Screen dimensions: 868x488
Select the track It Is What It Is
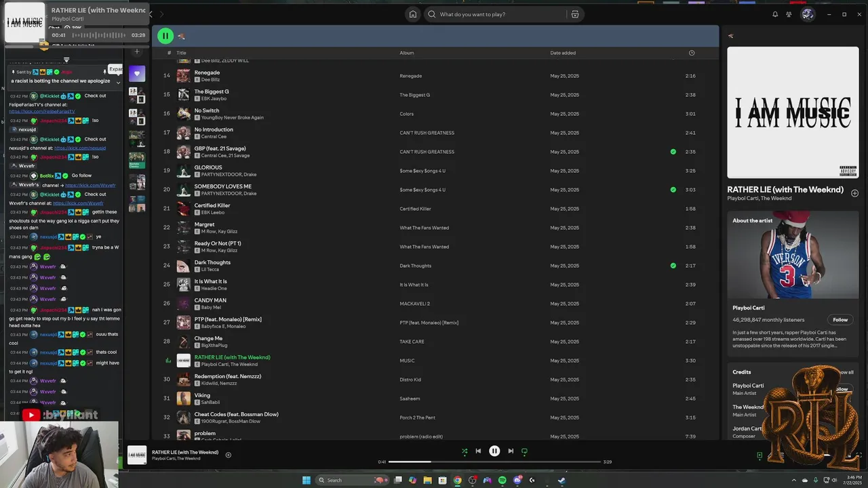click(211, 281)
